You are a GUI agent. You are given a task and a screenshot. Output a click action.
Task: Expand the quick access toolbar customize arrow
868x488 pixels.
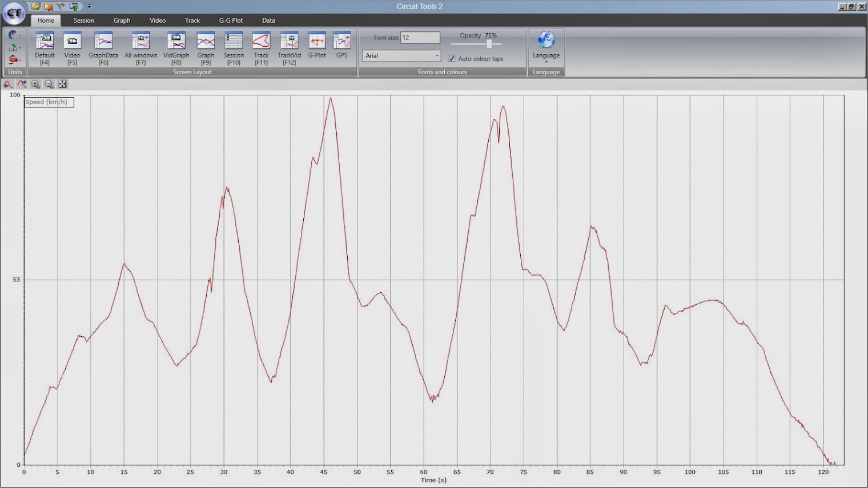(x=90, y=7)
